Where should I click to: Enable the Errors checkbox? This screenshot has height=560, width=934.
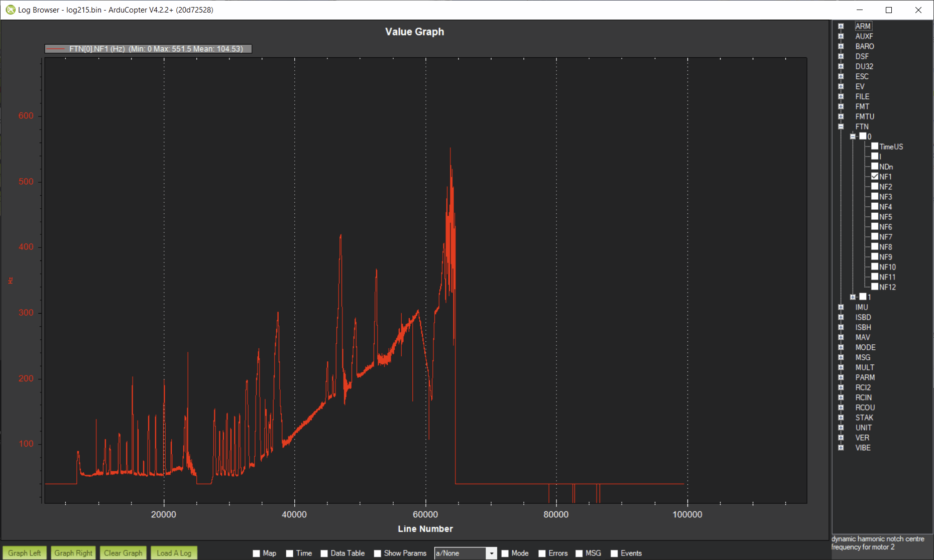(x=542, y=553)
